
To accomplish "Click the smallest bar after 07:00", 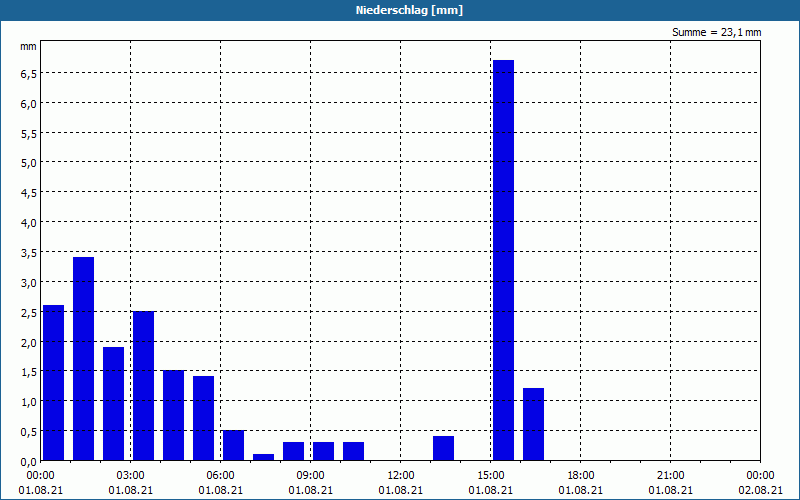I will (x=263, y=457).
